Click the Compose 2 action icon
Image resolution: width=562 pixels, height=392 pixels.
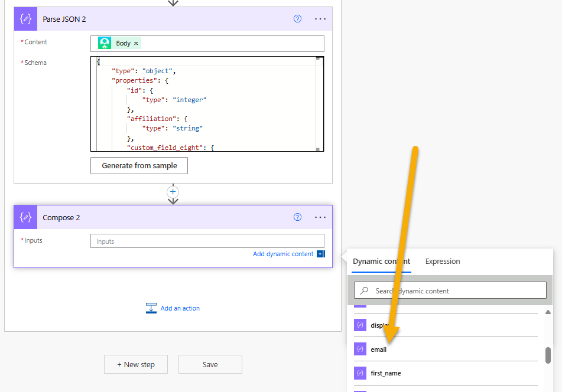(x=25, y=217)
